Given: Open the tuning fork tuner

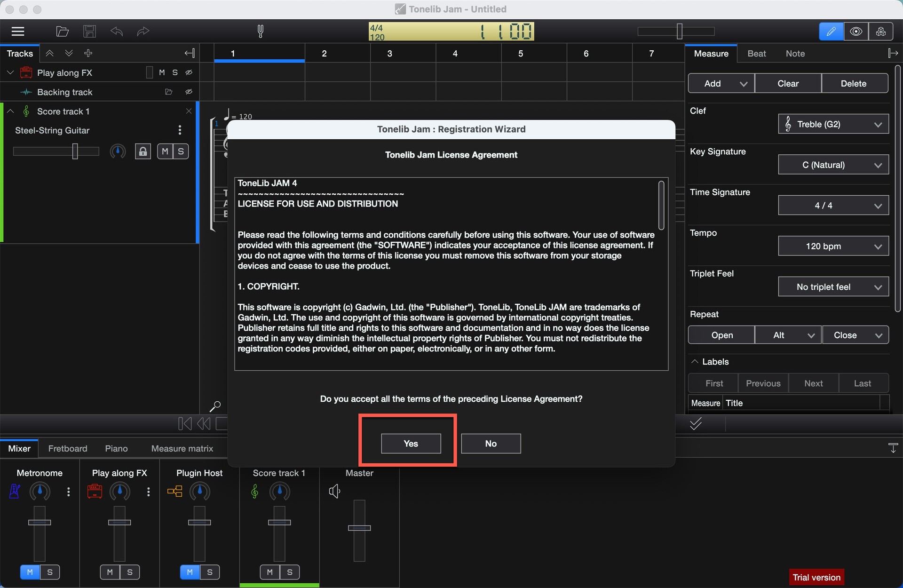Looking at the screenshot, I should tap(260, 32).
